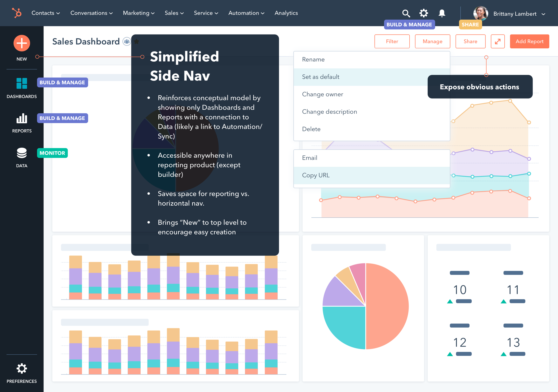
Task: Open Dashboards from the side nav
Action: click(21, 83)
